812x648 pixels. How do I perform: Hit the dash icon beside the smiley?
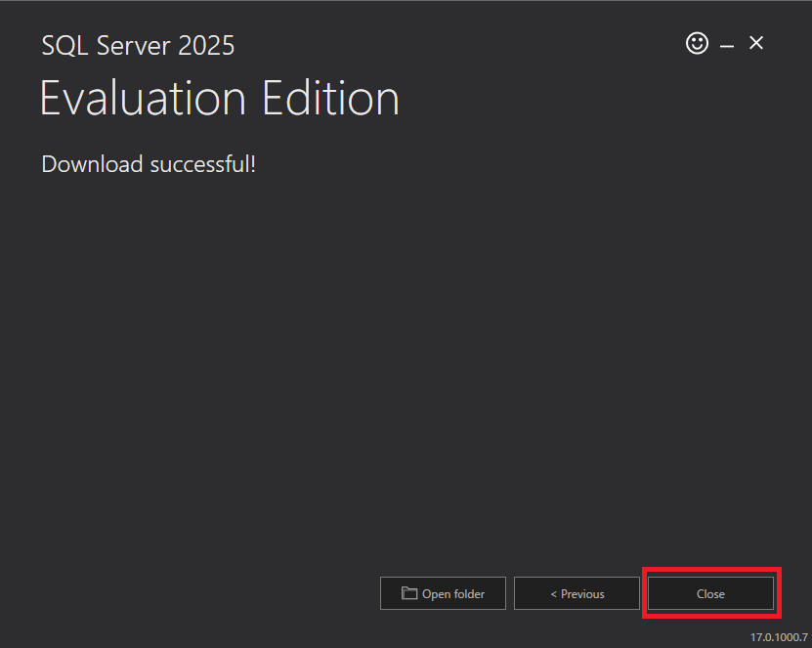tap(727, 46)
